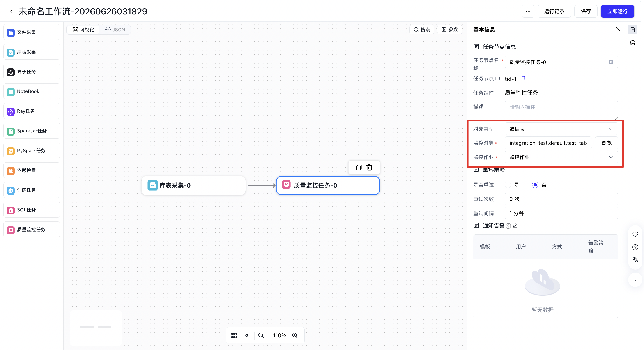
Task: Open the more options ellipsis menu
Action: pos(528,11)
